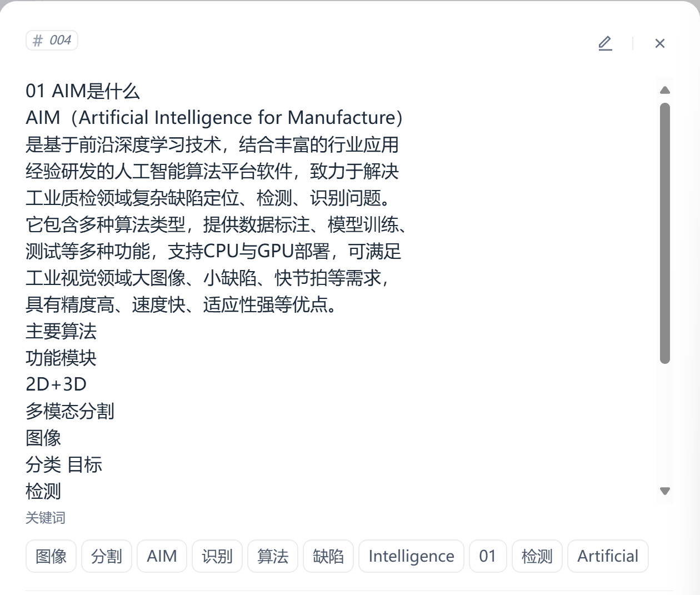Click the edit pencil icon
This screenshot has width=700, height=595.
click(605, 43)
